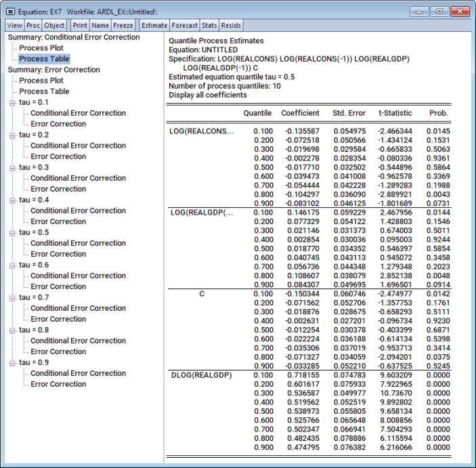Click the EViews equation window title icon

(10, 11)
